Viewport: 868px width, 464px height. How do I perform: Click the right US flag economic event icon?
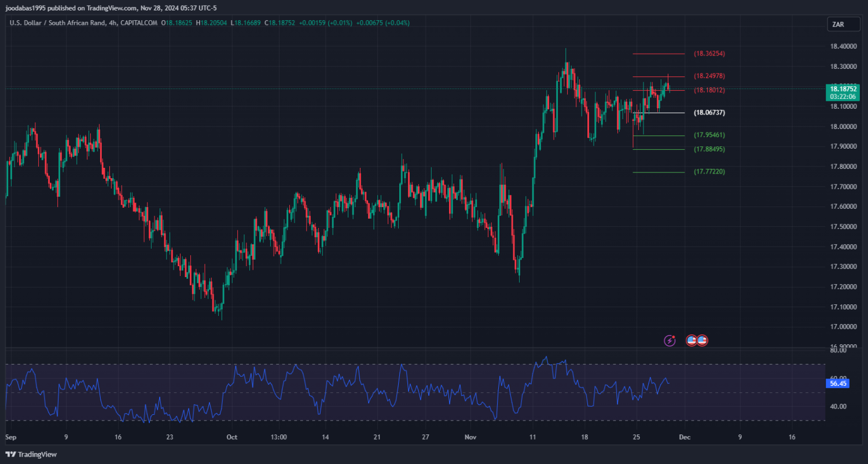[702, 341]
